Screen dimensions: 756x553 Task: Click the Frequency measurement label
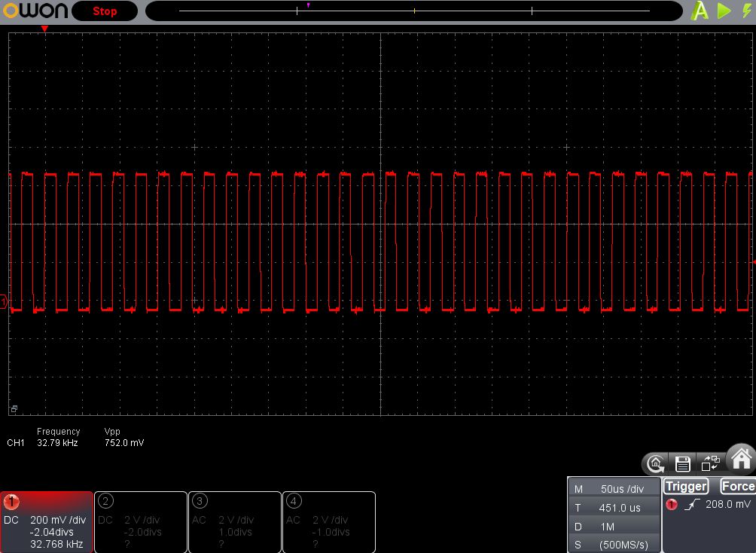coord(58,432)
